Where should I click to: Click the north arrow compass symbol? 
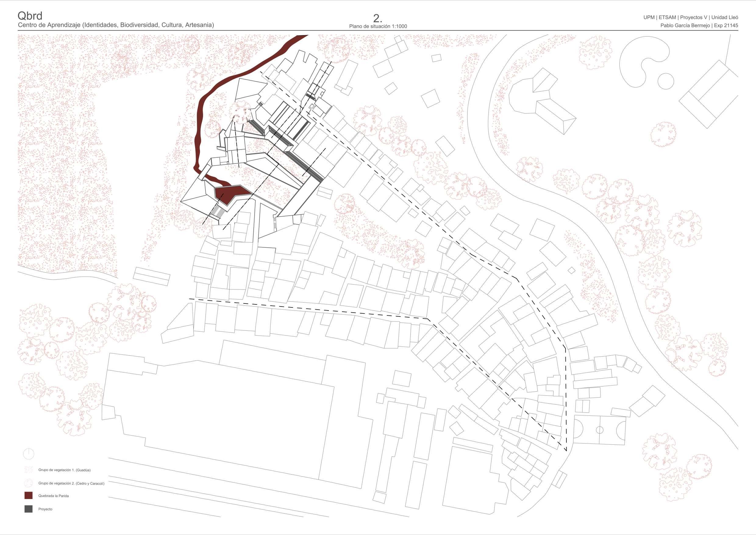(29, 454)
